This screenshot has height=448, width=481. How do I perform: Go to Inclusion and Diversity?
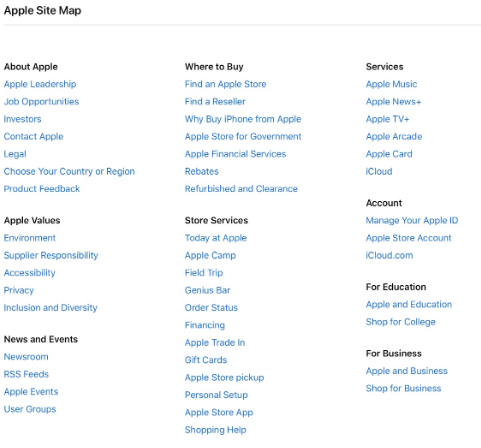(x=51, y=308)
